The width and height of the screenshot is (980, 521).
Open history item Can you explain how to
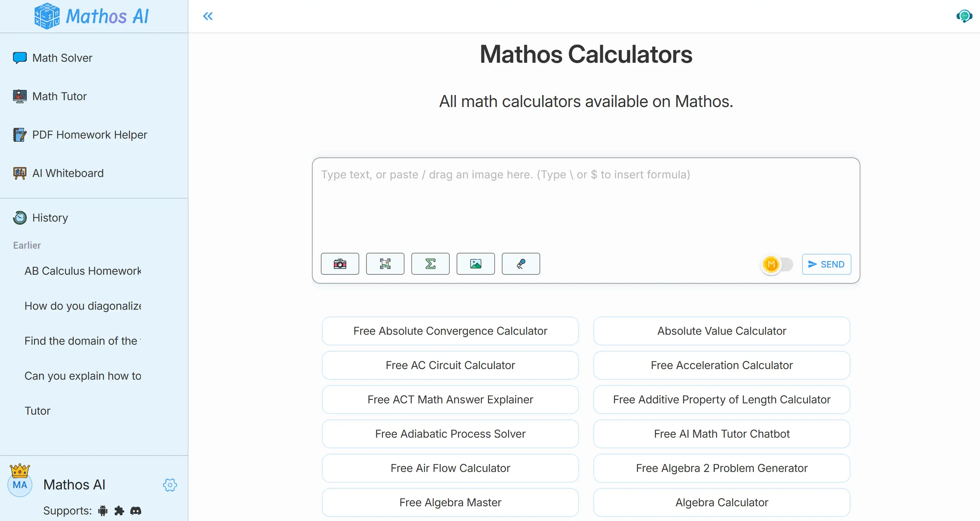tap(83, 376)
